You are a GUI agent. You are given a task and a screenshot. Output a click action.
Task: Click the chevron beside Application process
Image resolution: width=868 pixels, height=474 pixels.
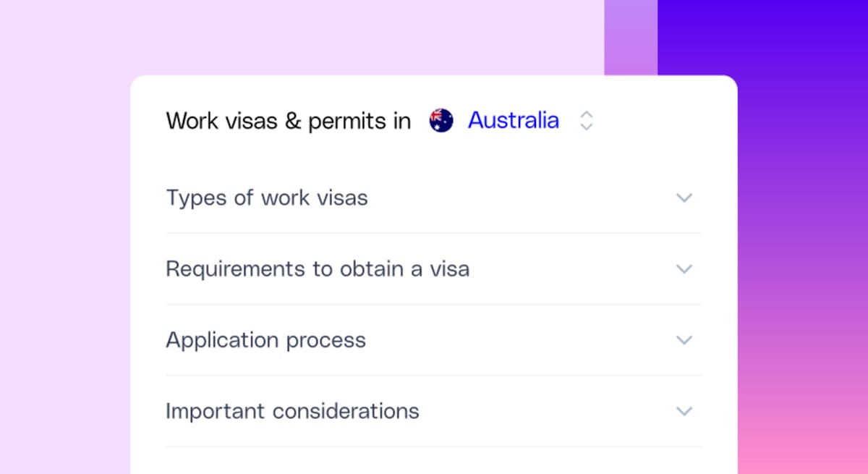tap(684, 339)
